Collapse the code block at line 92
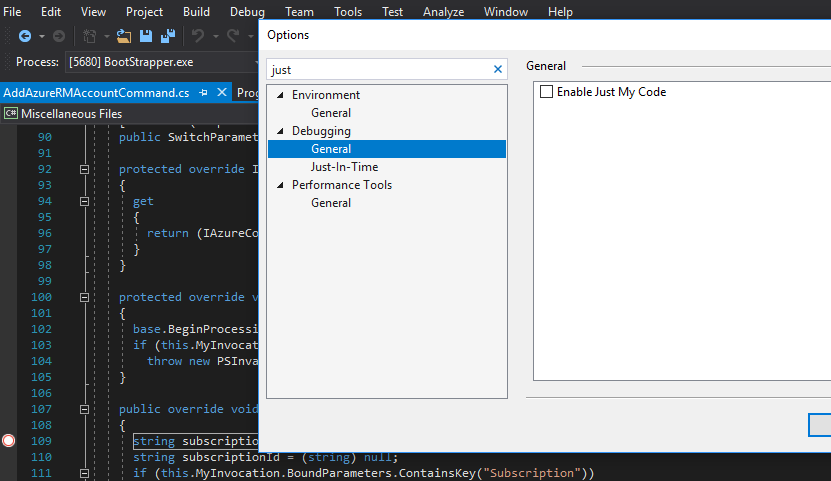The height and width of the screenshot is (481, 831). coord(84,170)
